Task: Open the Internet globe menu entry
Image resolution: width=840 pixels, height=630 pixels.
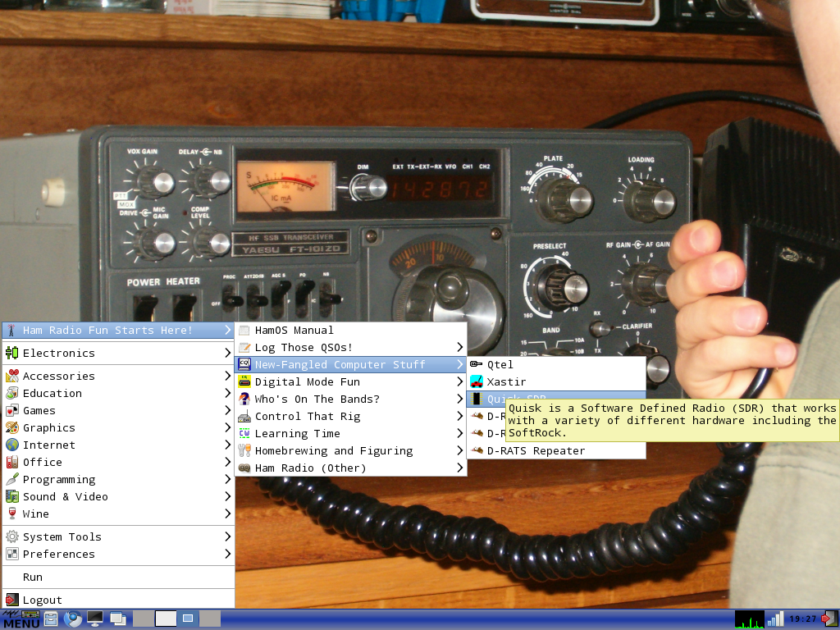Action: pos(118,445)
